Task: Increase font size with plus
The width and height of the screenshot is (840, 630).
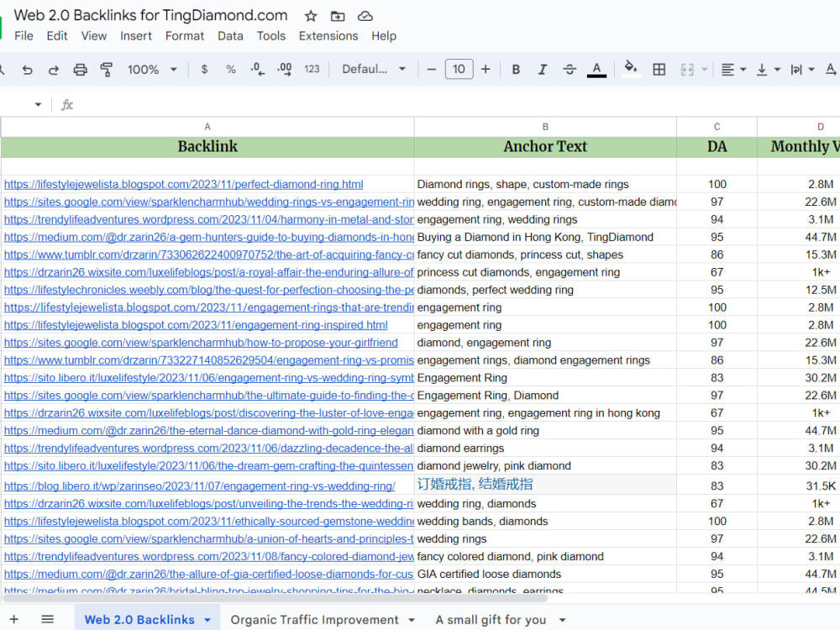Action: click(x=486, y=69)
